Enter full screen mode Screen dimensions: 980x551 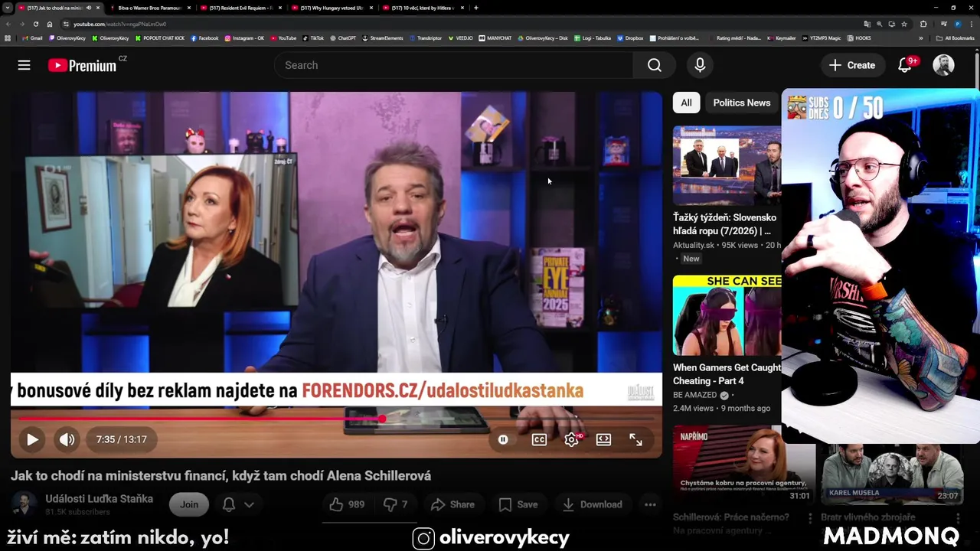pos(635,439)
